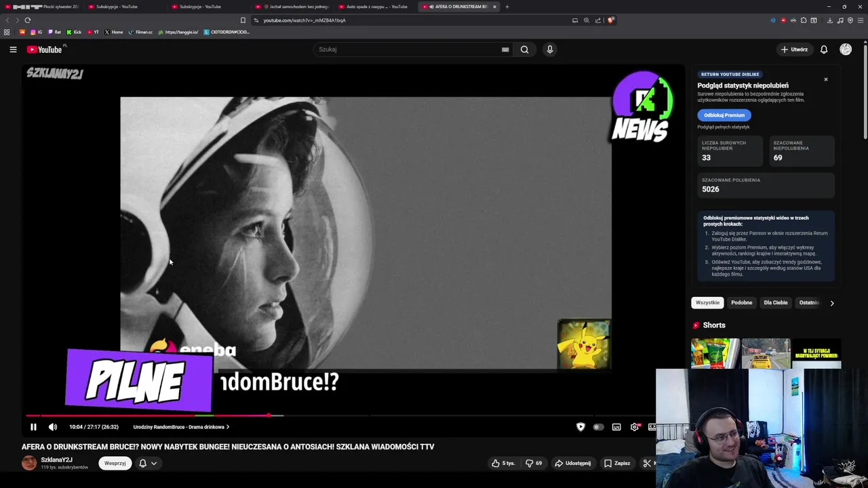Open the subscription notification bell dropdown
This screenshot has width=868, height=488.
pos(148,463)
